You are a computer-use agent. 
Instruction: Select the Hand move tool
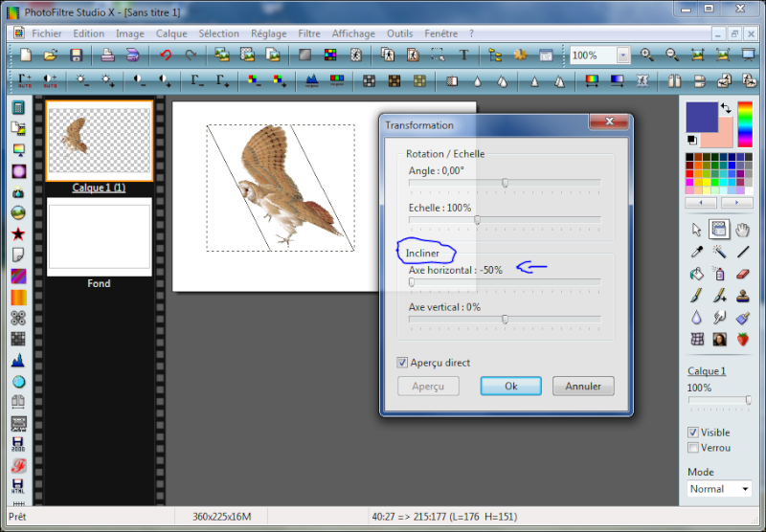[743, 230]
